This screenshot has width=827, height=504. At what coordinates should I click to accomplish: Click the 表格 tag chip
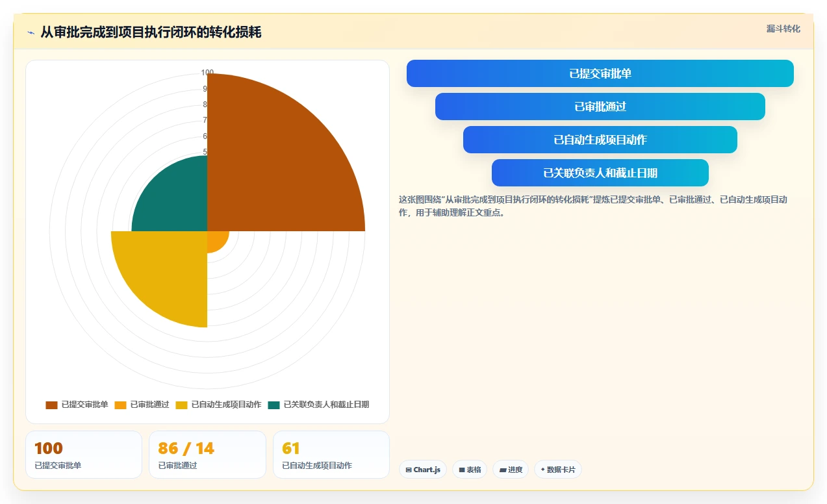click(x=470, y=470)
